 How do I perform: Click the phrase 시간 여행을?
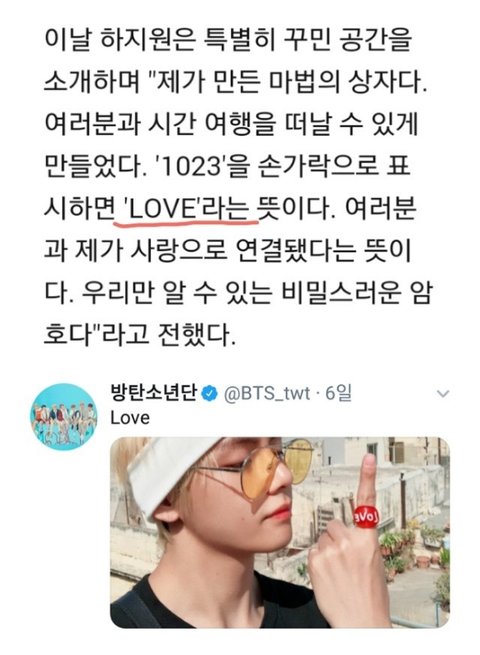213,124
